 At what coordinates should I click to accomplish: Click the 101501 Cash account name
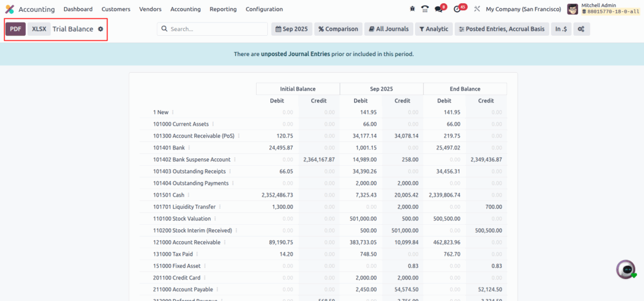pos(169,195)
